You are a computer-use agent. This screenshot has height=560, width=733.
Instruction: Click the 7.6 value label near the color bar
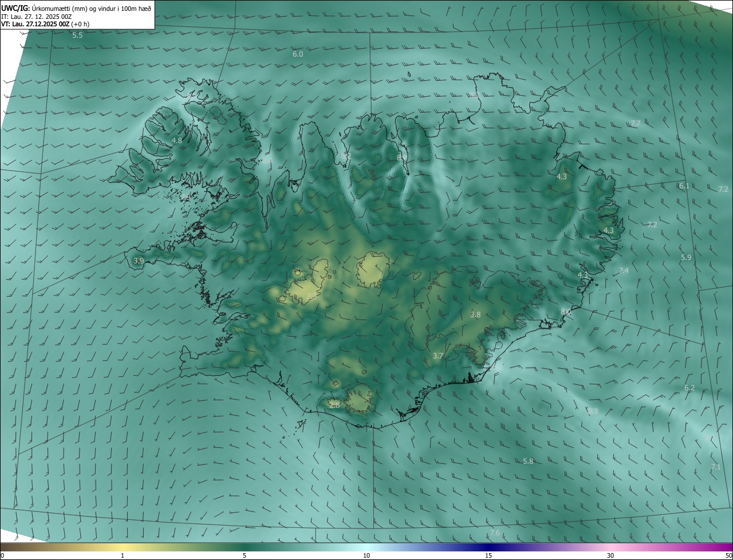point(495,533)
